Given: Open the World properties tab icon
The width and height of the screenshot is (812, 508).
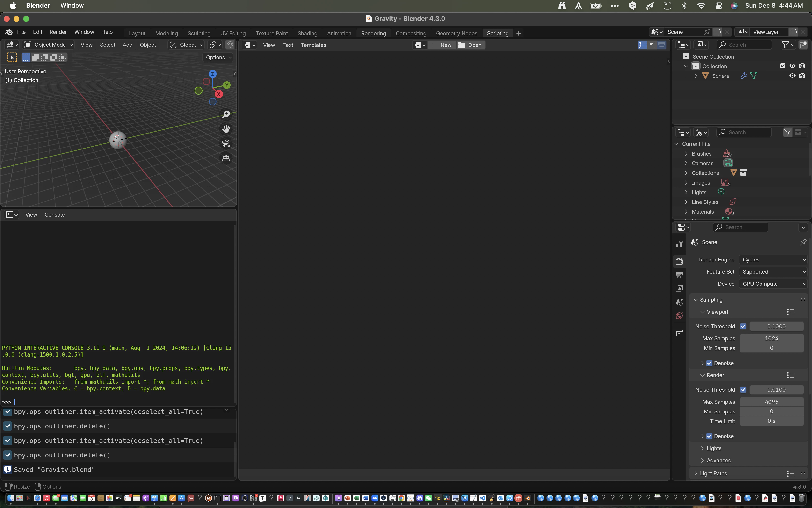Looking at the screenshot, I should [x=679, y=315].
